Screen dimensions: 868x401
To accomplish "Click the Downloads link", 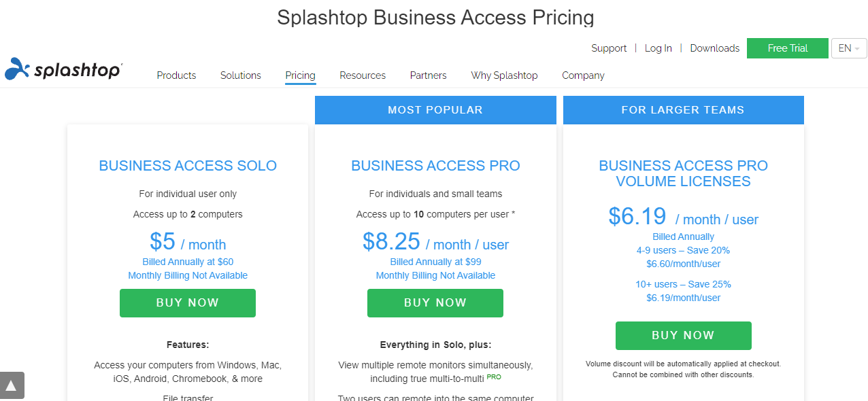I will click(714, 48).
